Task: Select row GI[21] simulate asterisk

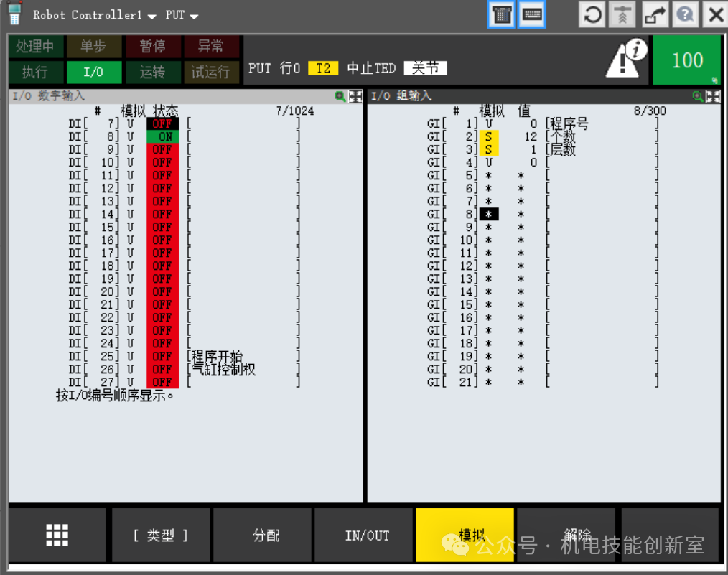Action: [489, 383]
